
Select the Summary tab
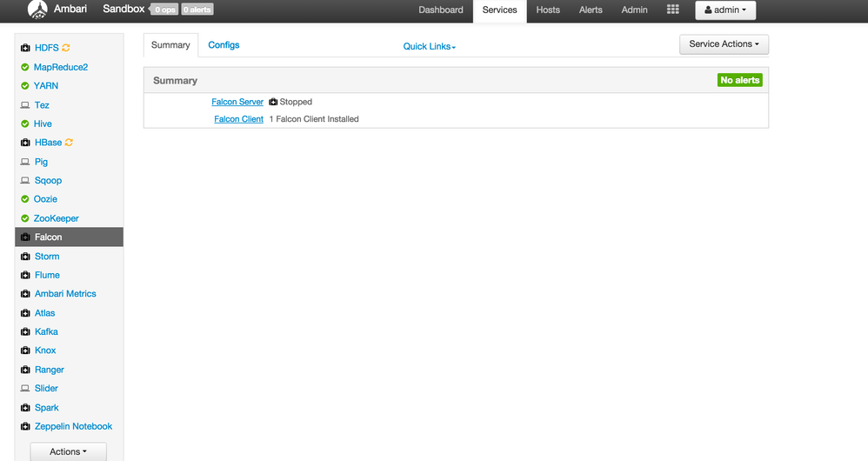click(170, 45)
